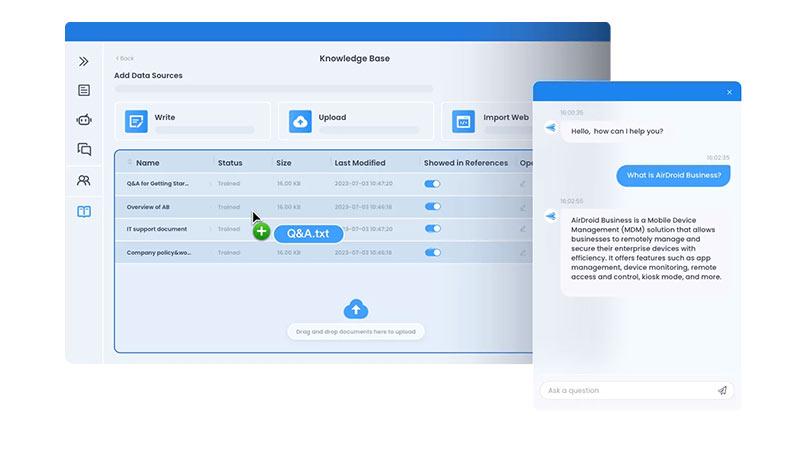Edit the Overview of AB row
This screenshot has width=800, height=450.
point(523,207)
